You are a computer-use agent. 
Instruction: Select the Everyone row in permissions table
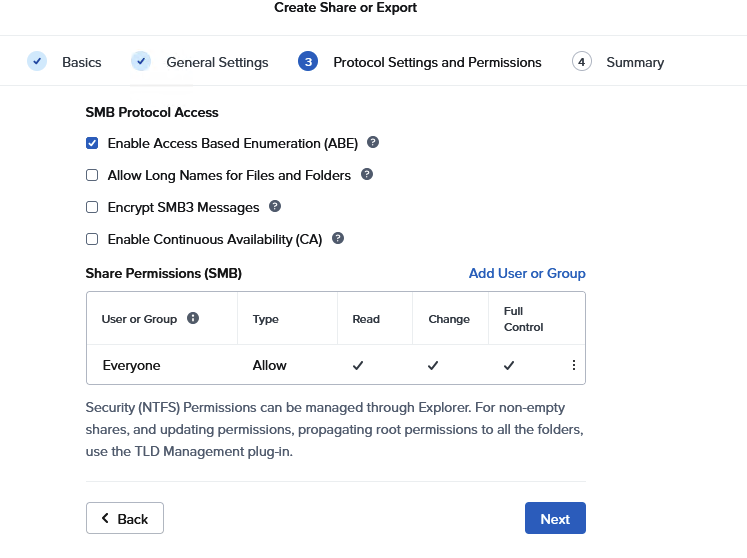(131, 366)
